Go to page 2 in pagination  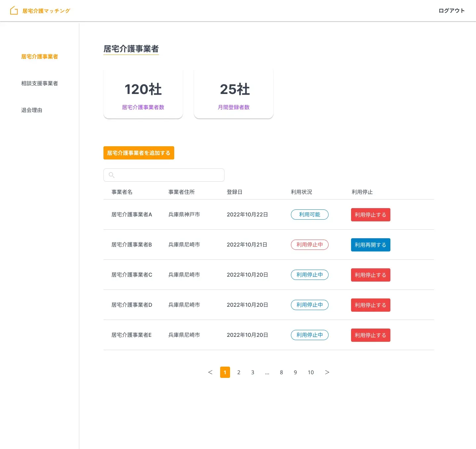(239, 372)
